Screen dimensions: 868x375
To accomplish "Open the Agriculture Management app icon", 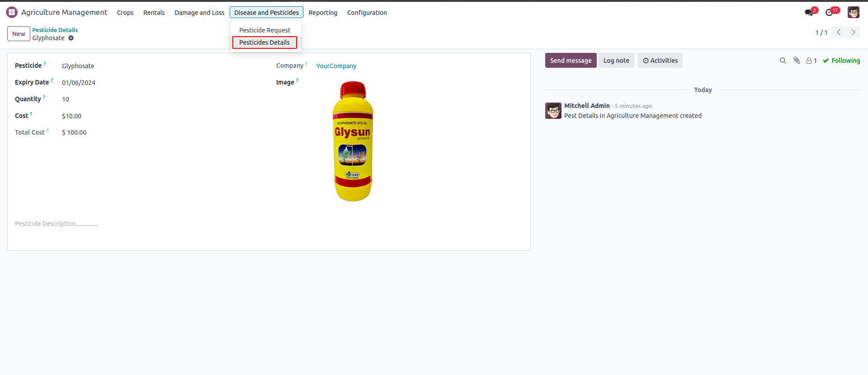I will (12, 12).
